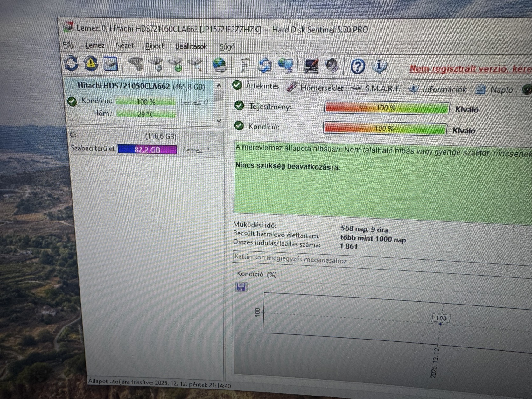The width and height of the screenshot is (532, 399).
Task: Click the red 'Nem regisztrált verzió' link
Action: coord(471,69)
